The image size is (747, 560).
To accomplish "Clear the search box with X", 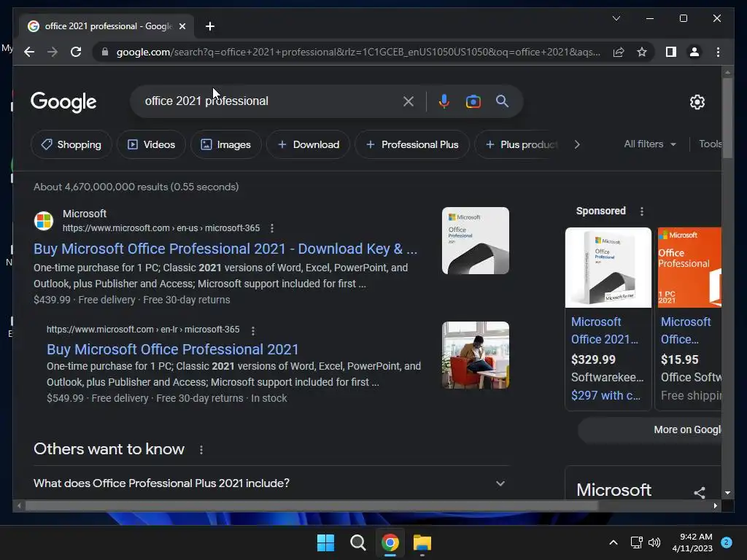I will 409,101.
